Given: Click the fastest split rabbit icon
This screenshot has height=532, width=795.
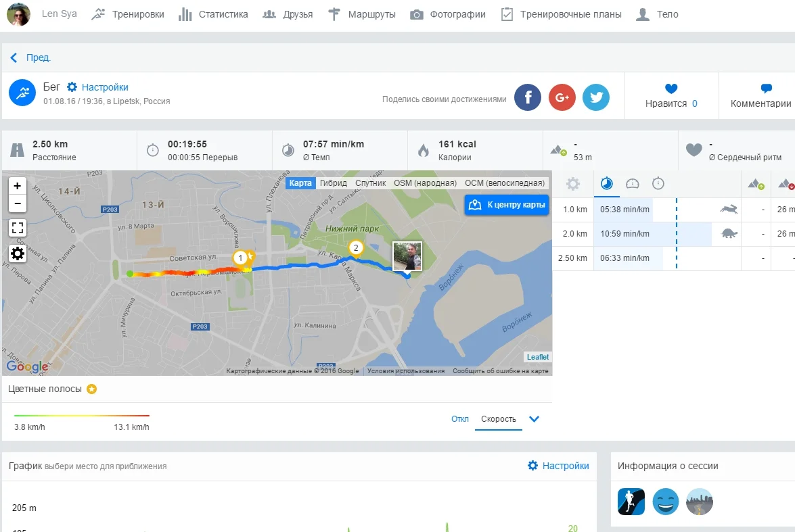Looking at the screenshot, I should point(729,210).
